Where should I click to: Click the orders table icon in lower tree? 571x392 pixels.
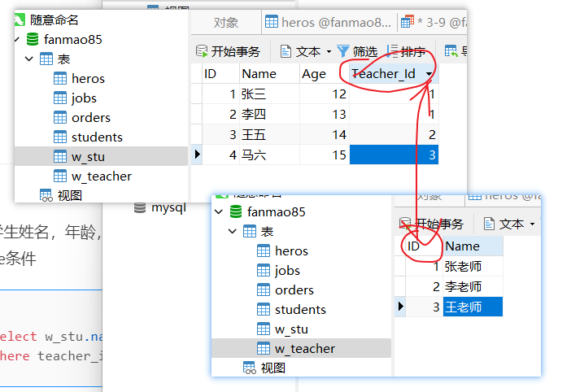click(x=264, y=290)
